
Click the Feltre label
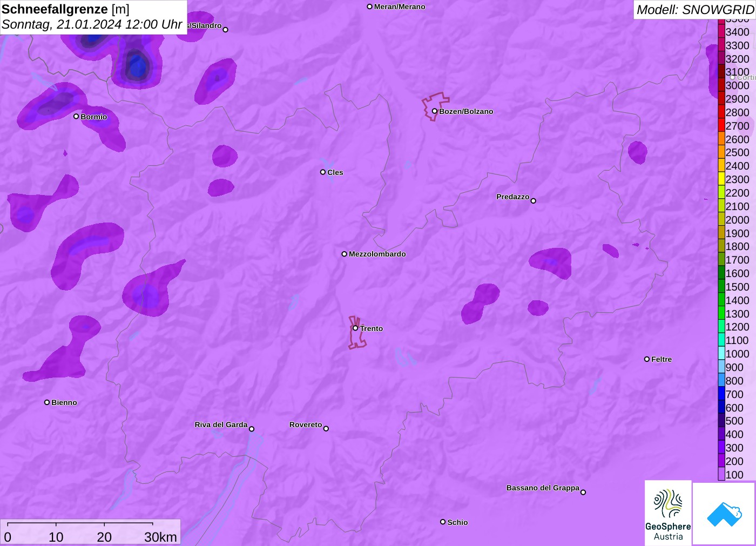pyautogui.click(x=661, y=359)
